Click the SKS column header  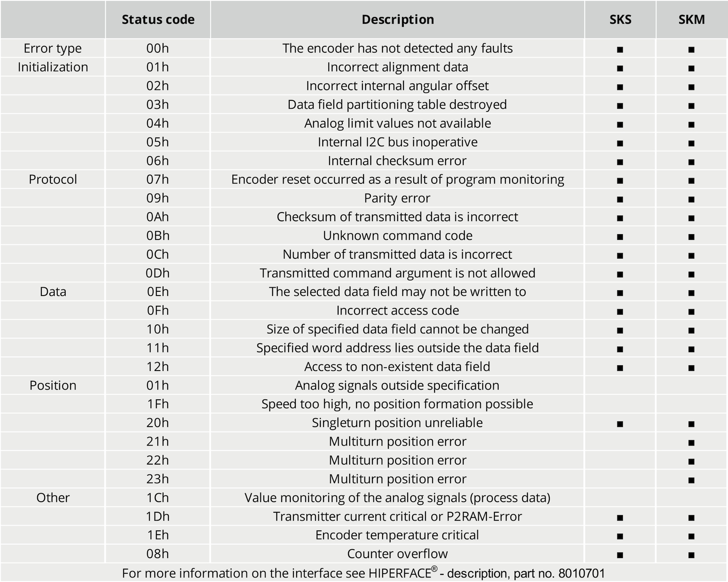pyautogui.click(x=620, y=19)
